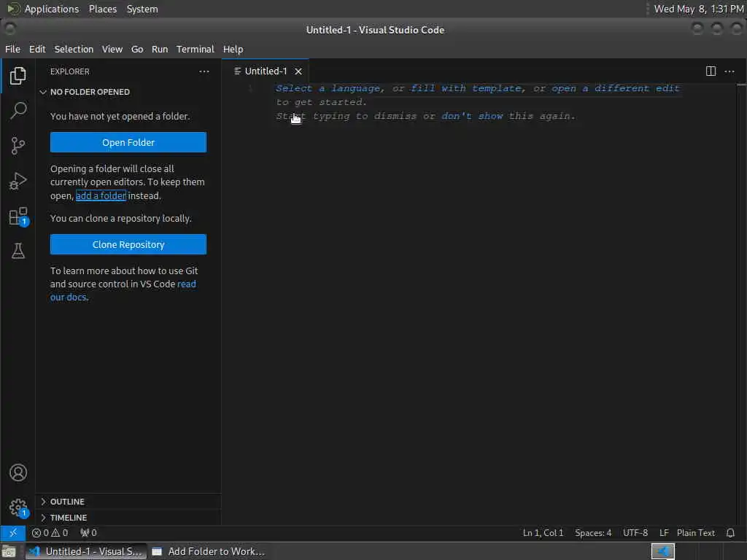Open the Search view icon

[x=18, y=111]
